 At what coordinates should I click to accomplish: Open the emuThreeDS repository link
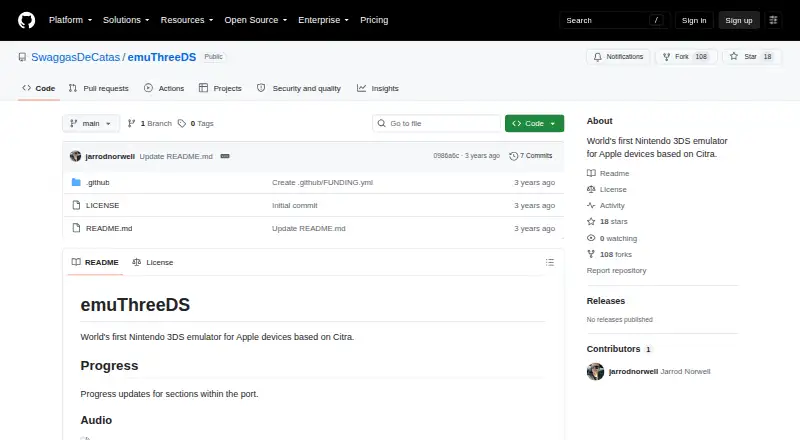pos(162,57)
